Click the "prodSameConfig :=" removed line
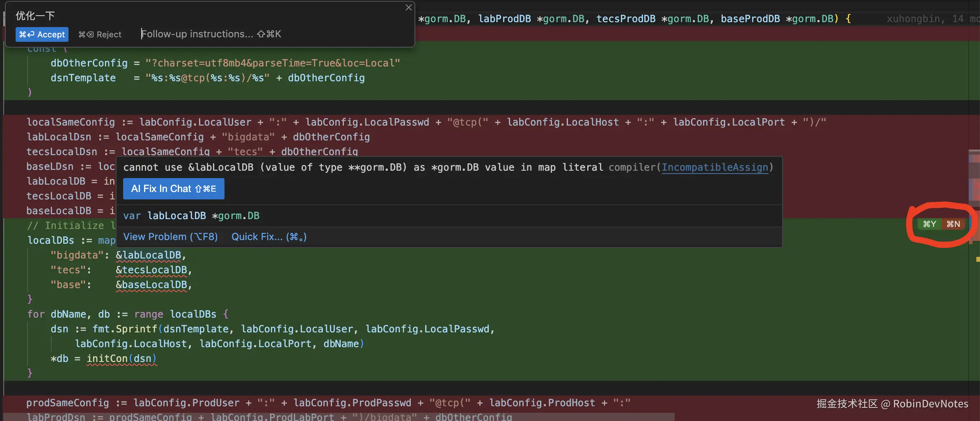 328,403
